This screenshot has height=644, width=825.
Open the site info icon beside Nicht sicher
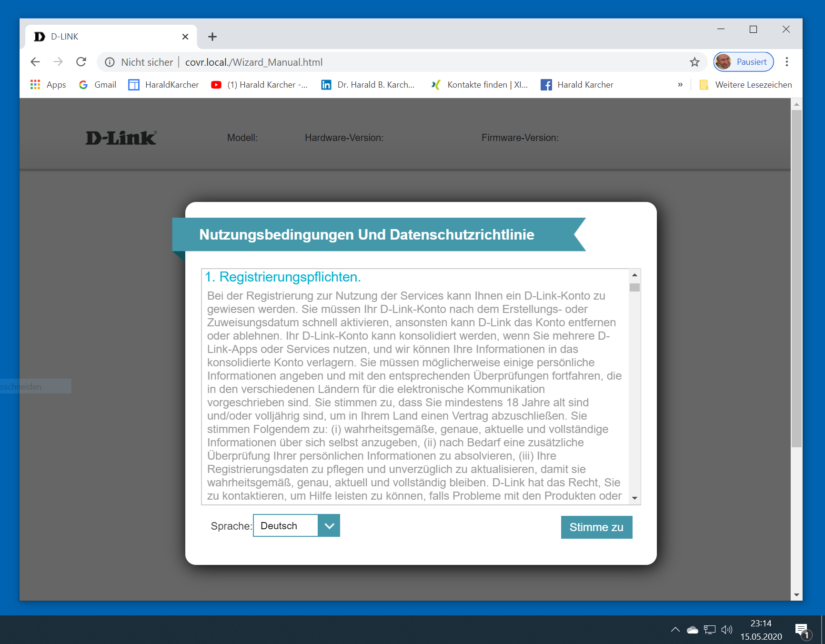(x=110, y=62)
